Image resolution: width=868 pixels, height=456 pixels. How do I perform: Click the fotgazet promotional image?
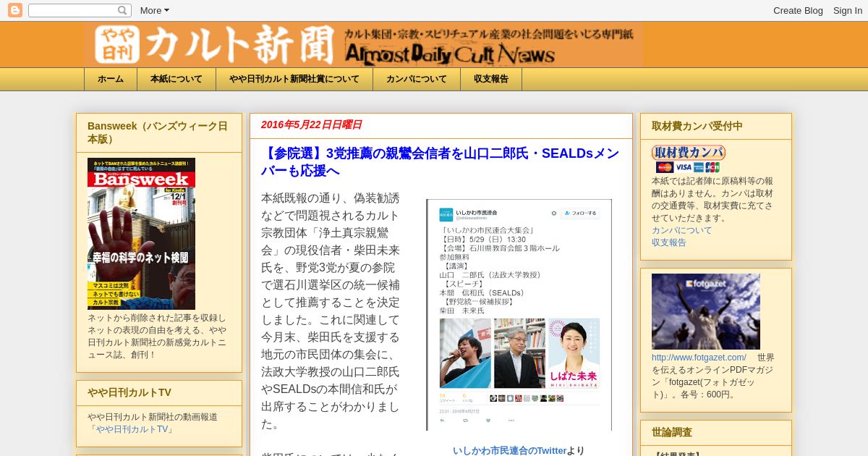coord(706,311)
